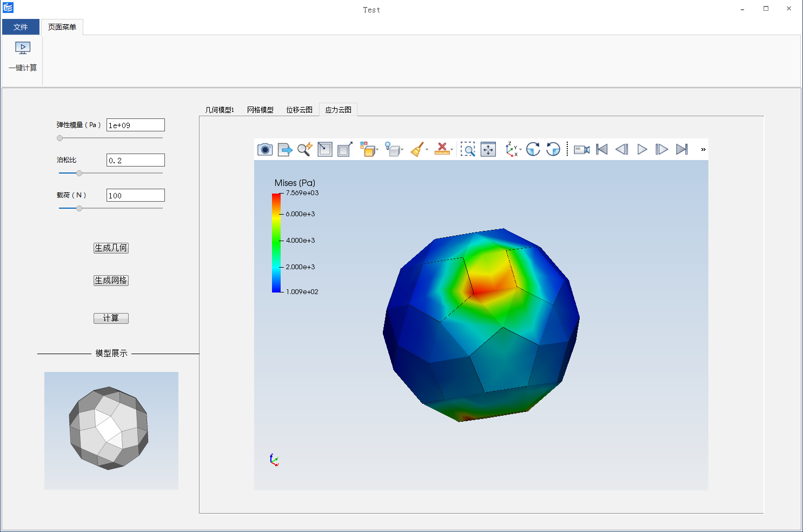
Task: Jump to first animation frame
Action: point(602,149)
